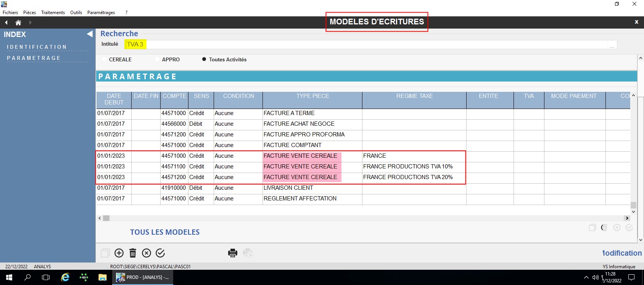This screenshot has height=285, width=644.
Task: Click the trash delete icon
Action: click(x=133, y=253)
